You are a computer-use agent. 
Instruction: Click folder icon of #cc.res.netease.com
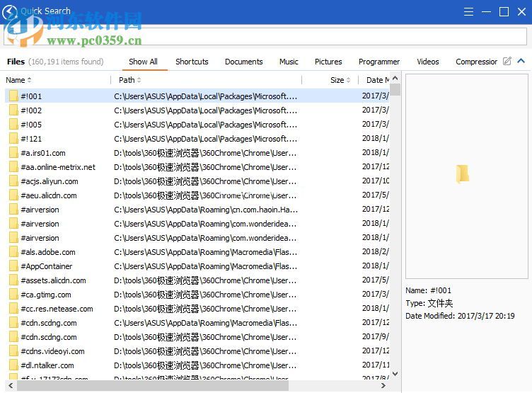(13, 309)
